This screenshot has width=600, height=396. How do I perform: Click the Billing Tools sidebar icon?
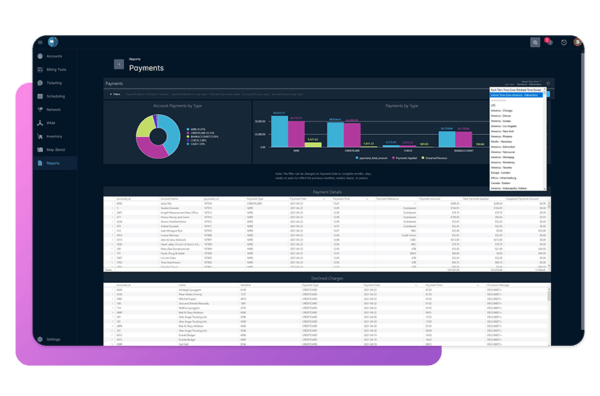40,70
